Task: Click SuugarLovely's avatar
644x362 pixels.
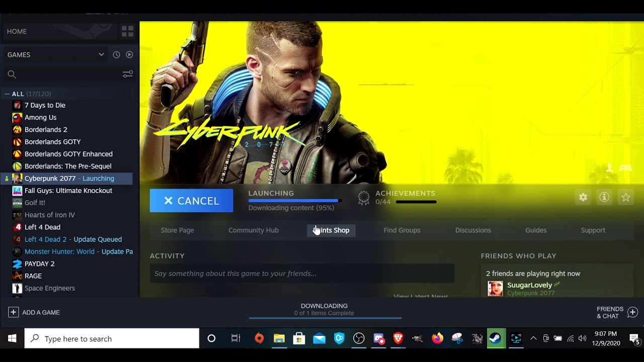Action: click(495, 288)
